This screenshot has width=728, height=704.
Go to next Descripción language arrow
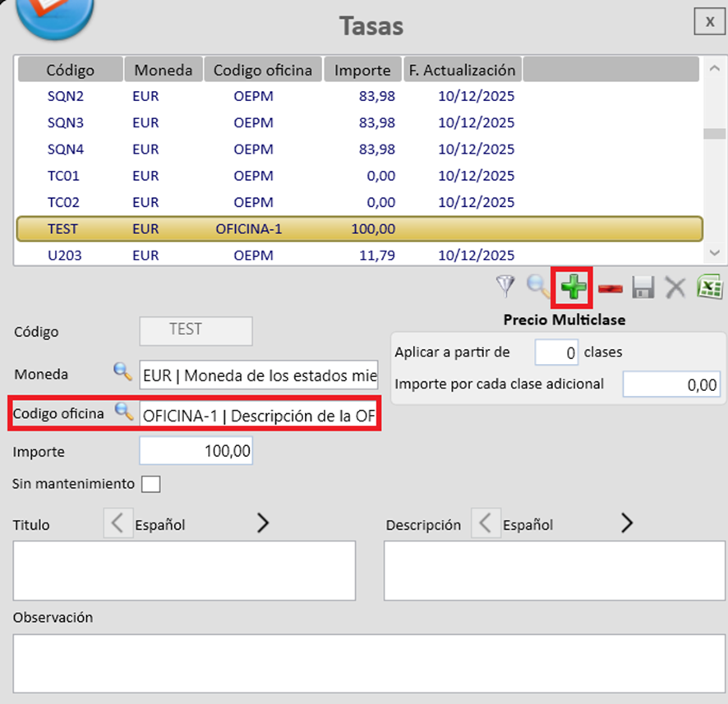tap(627, 523)
